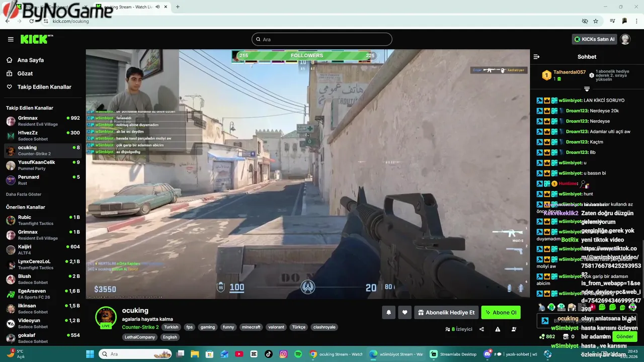The width and height of the screenshot is (644, 362).
Task: Open the Kick hamburger sidebar menu
Action: point(11,39)
